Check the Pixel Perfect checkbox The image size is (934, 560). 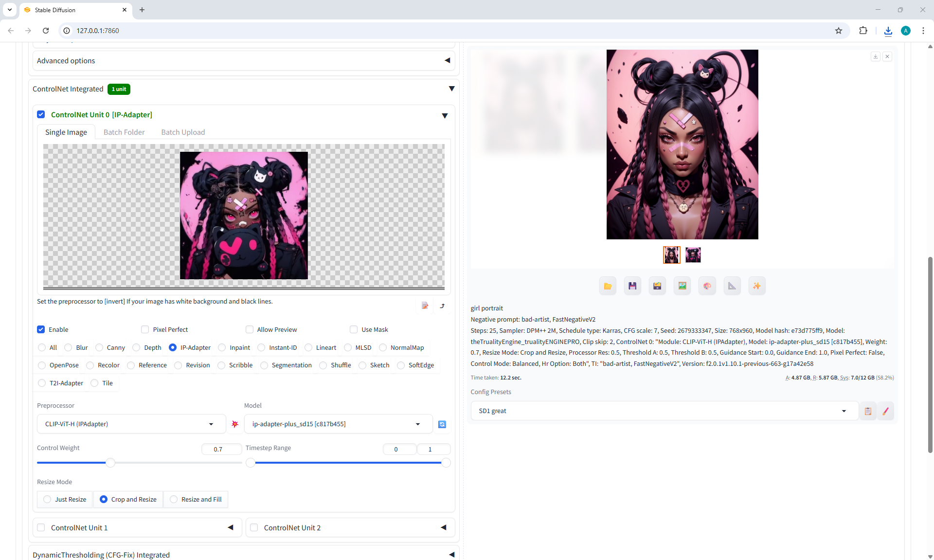click(x=145, y=329)
